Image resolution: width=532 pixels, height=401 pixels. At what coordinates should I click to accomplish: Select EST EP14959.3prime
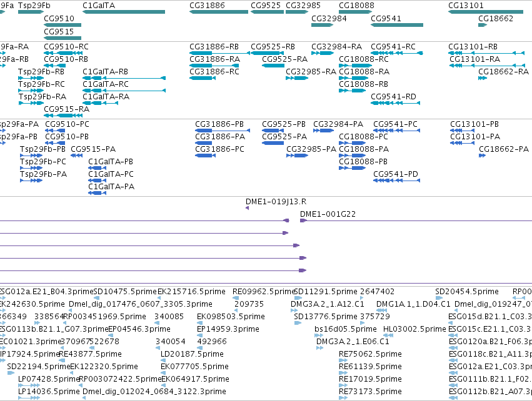[228, 329]
